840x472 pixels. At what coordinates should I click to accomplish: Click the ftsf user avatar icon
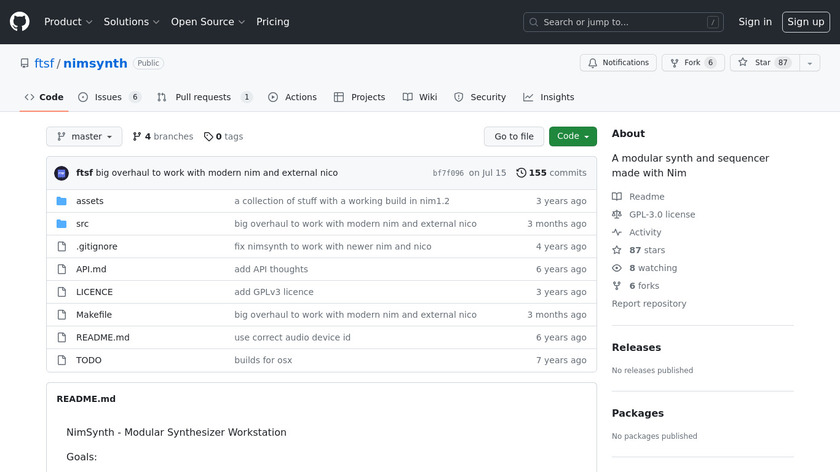[61, 173]
